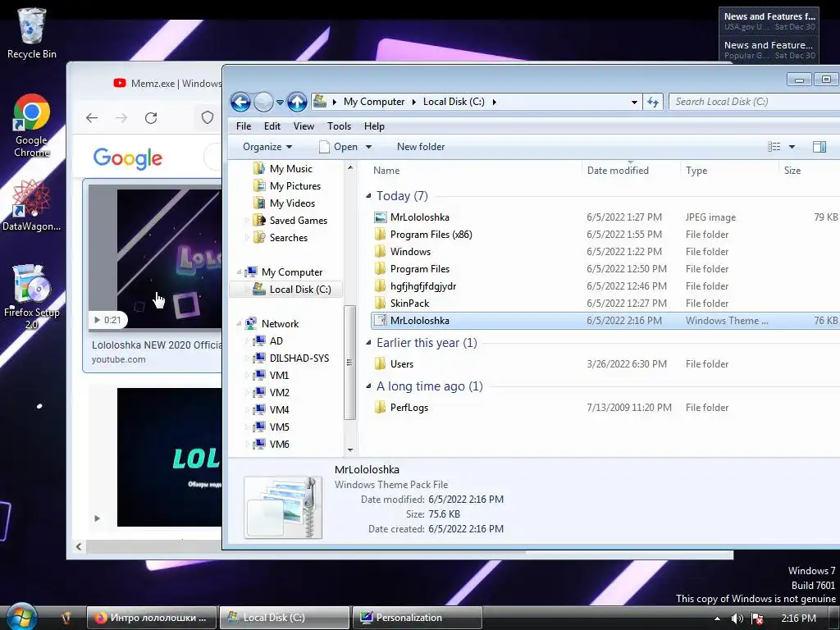Open the address bar history dropdown

pyautogui.click(x=634, y=102)
